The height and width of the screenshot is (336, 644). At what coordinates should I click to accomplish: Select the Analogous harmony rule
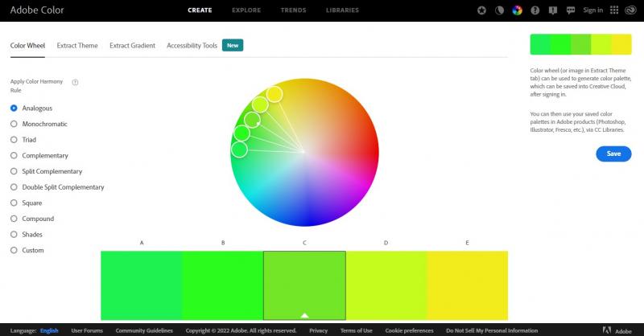coord(31,108)
